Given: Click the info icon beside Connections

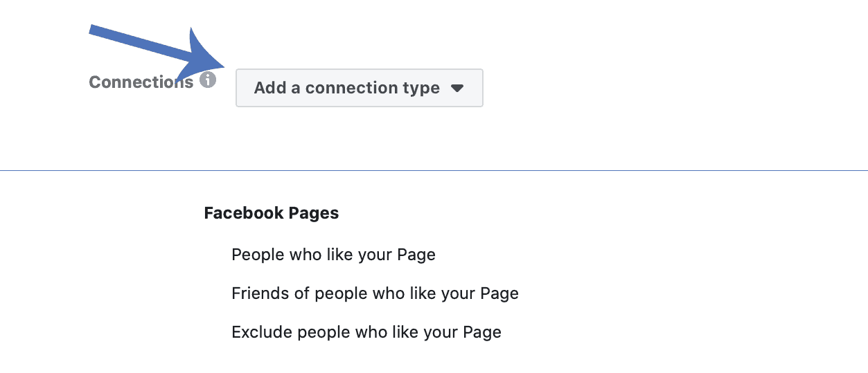Looking at the screenshot, I should [208, 80].
